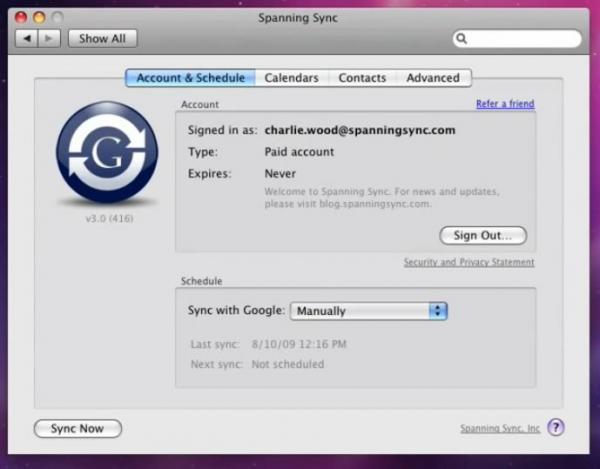The width and height of the screenshot is (600, 469).
Task: Open the Calendars tab
Action: (292, 78)
